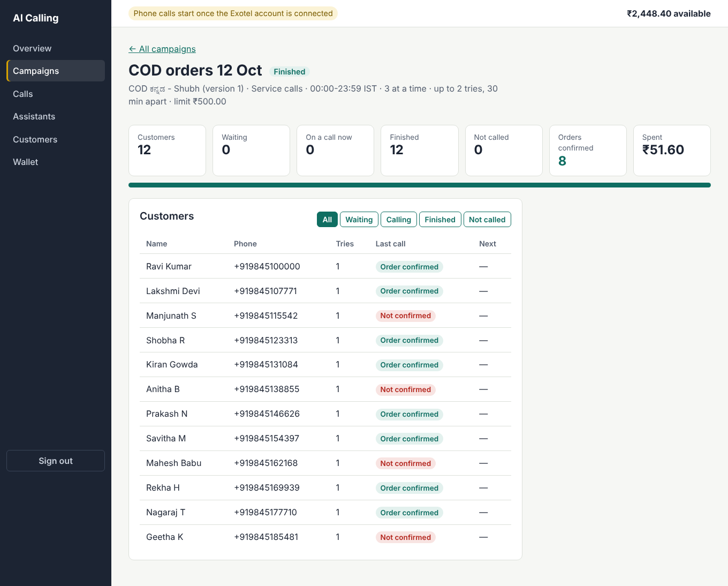Click the AI Calling logo title
This screenshot has height=586, width=728.
[36, 18]
